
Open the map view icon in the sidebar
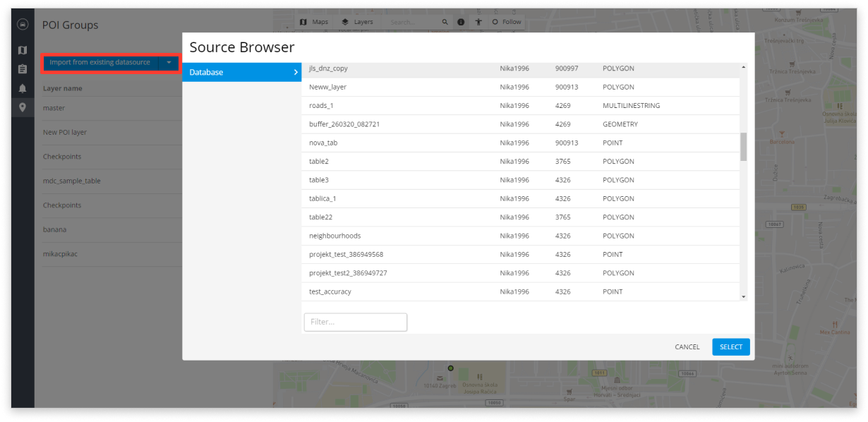point(23,50)
